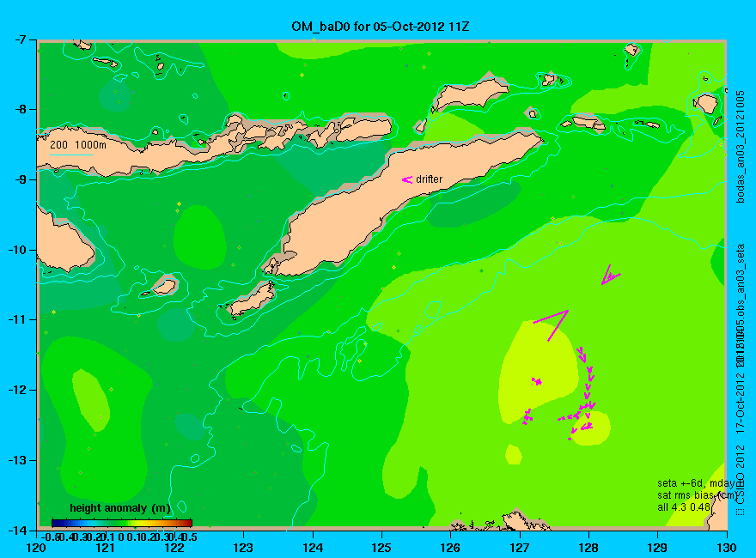Click the height anomaly color bar

tap(122, 523)
